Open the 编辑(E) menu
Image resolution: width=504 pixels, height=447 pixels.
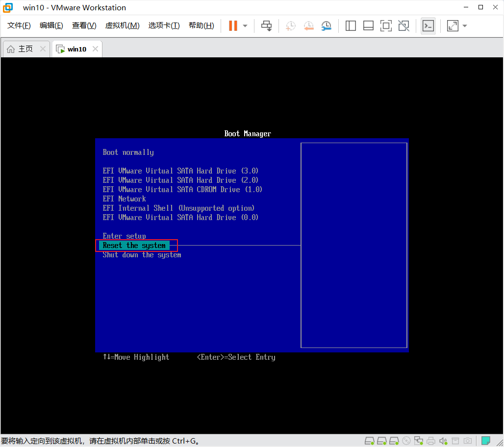coord(51,25)
